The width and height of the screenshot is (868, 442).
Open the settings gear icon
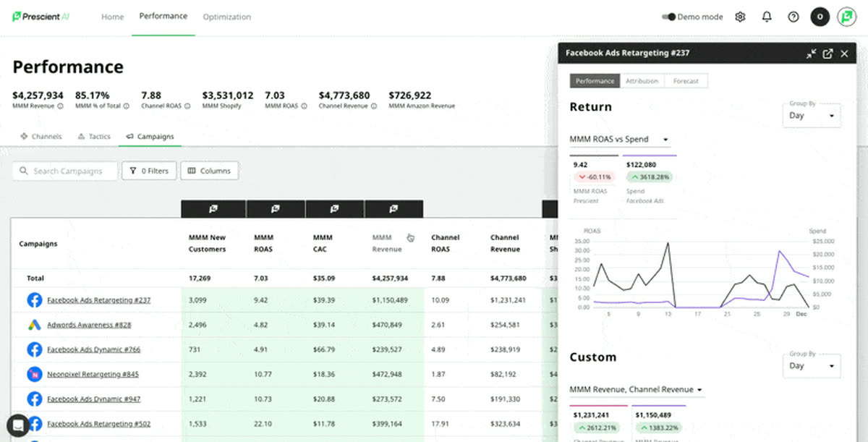coord(740,17)
